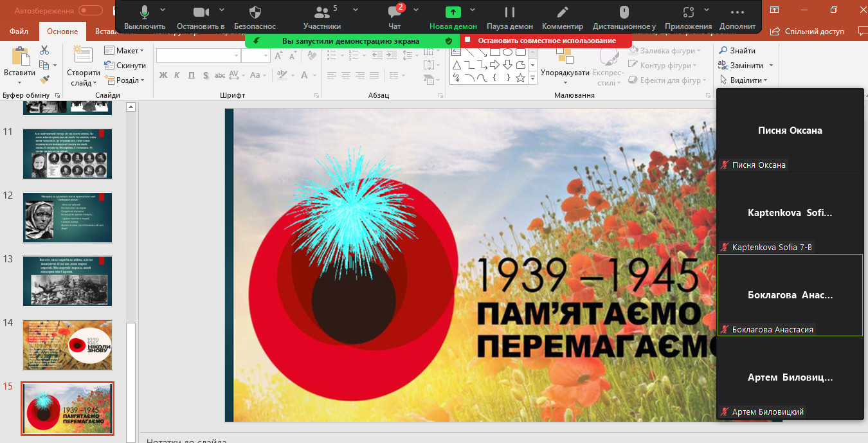Reset slide with Скинути button
The height and width of the screenshot is (443, 868).
125,66
